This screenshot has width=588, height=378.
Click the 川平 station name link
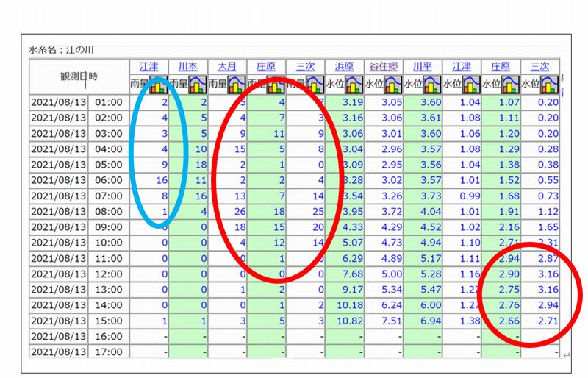click(x=422, y=67)
